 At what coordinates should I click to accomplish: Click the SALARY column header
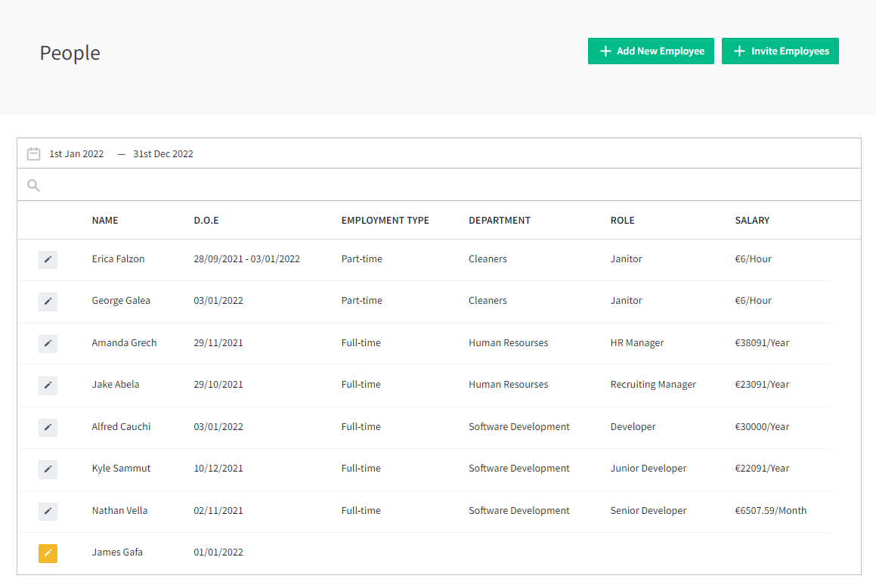(x=752, y=221)
